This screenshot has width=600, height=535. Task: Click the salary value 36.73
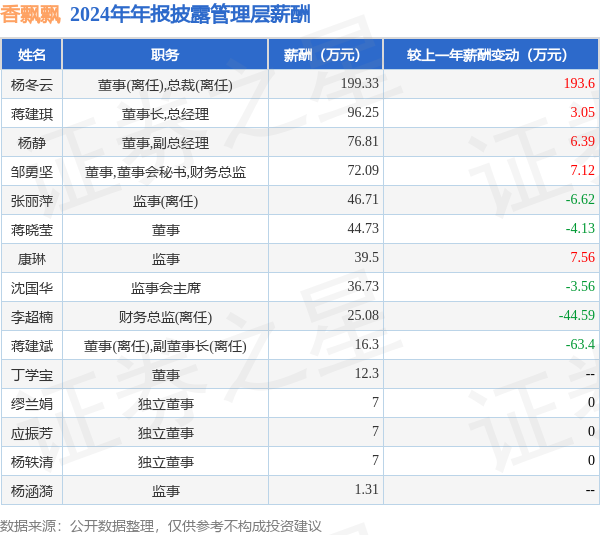click(363, 287)
